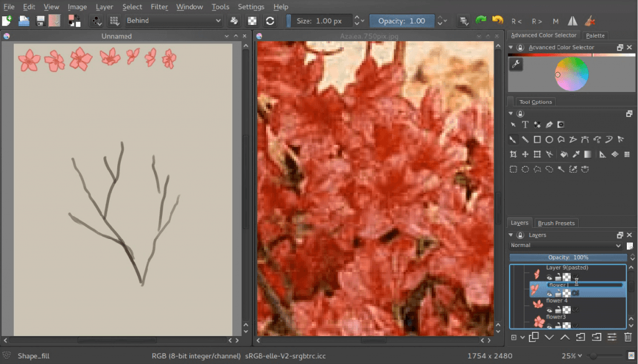Open the Normal blending mode dropdown in Layers
This screenshot has width=638, height=364.
[567, 245]
